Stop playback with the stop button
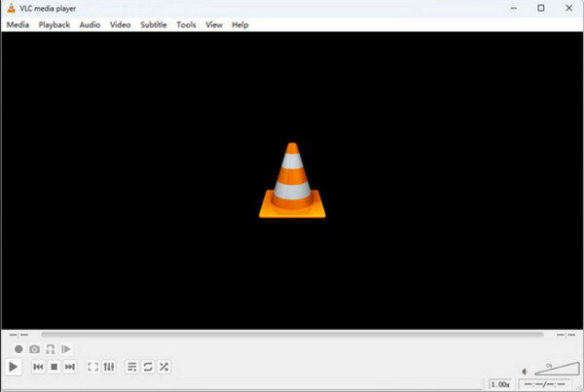The width and height of the screenshot is (584, 392). point(54,367)
